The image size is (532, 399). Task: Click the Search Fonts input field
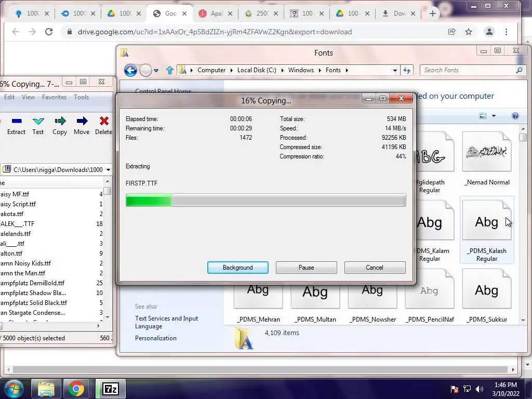click(468, 70)
